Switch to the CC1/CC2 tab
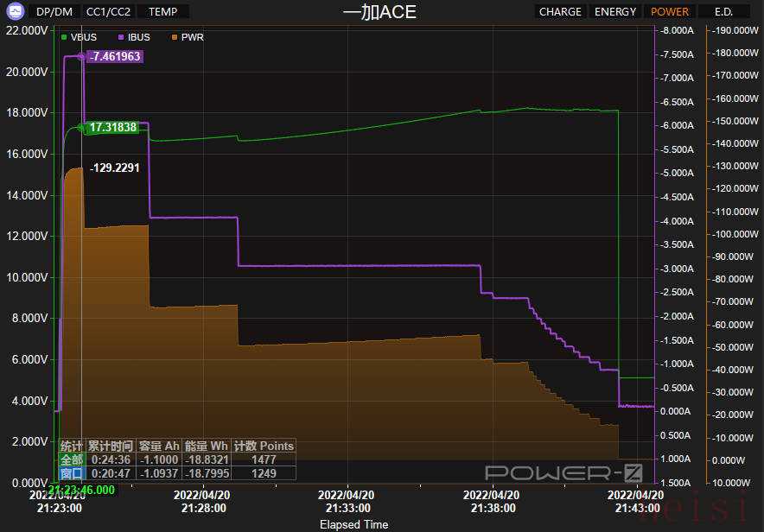Viewport: 764px width, 532px height. point(108,12)
